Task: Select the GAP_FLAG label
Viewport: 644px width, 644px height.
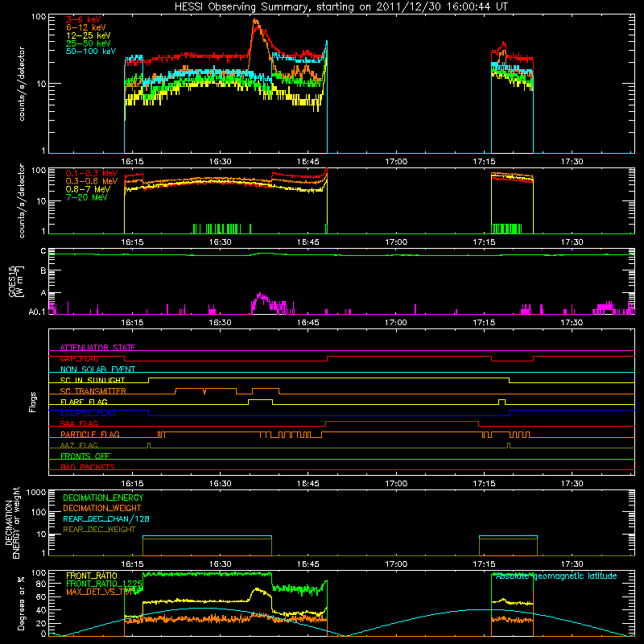Action: tap(79, 358)
